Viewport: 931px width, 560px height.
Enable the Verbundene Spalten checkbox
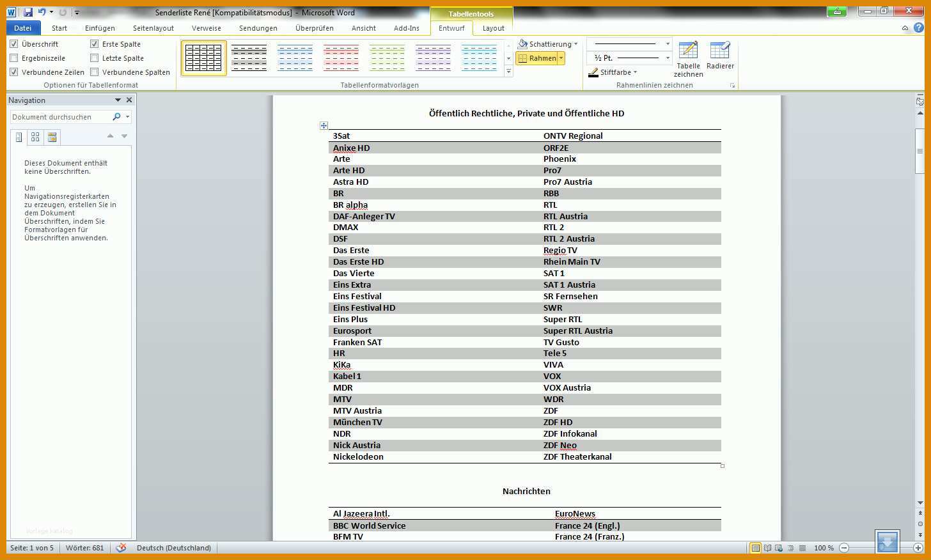[95, 72]
